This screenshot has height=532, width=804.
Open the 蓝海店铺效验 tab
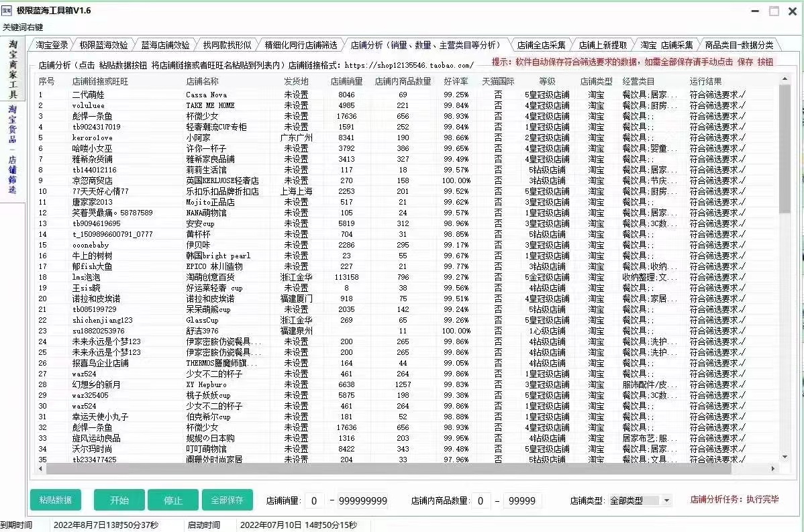tap(165, 46)
